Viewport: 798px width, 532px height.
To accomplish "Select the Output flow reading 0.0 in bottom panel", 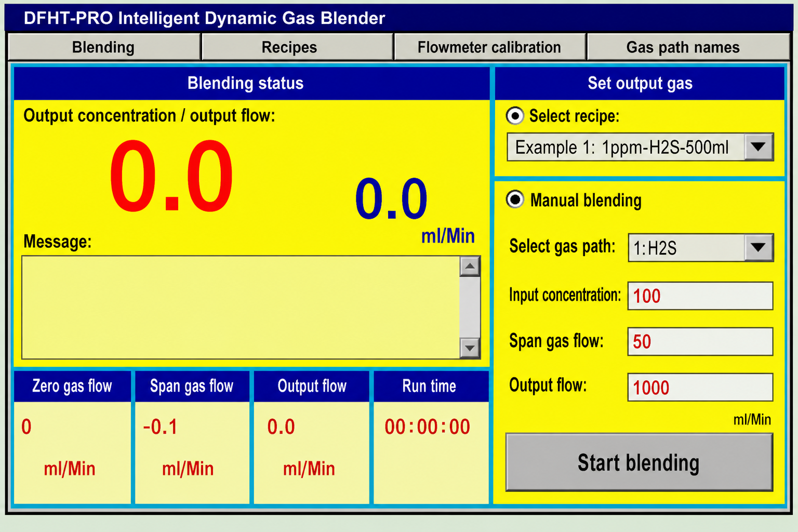I will (x=281, y=427).
